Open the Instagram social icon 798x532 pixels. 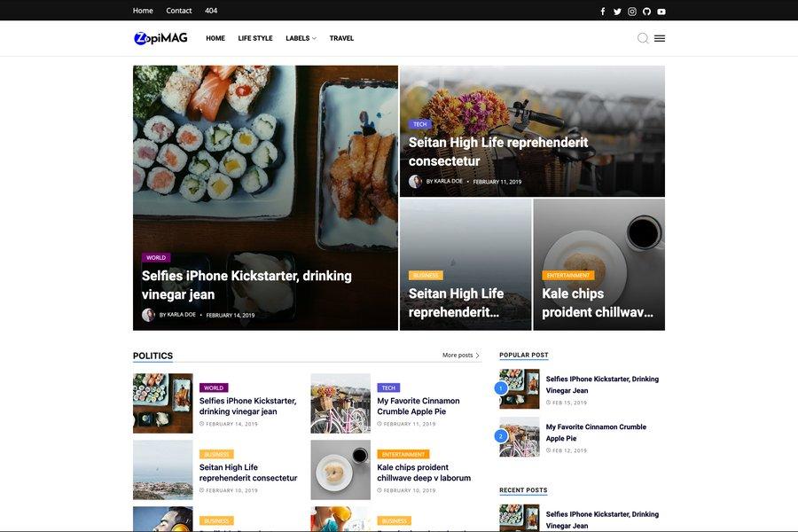click(630, 10)
